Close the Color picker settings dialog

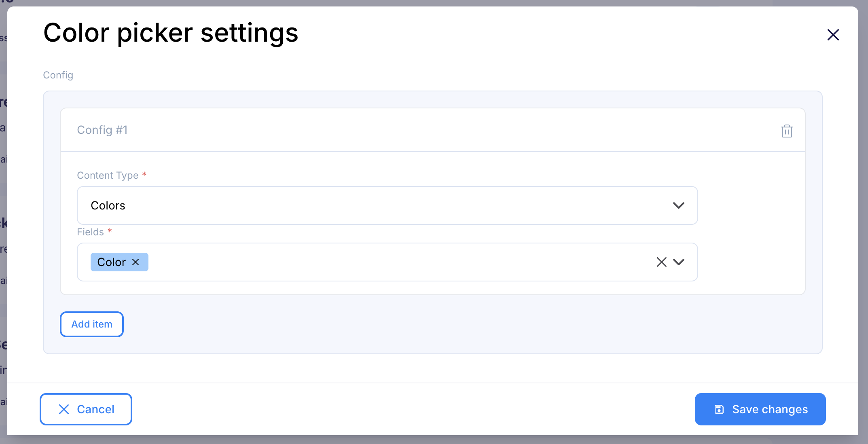[x=833, y=35]
